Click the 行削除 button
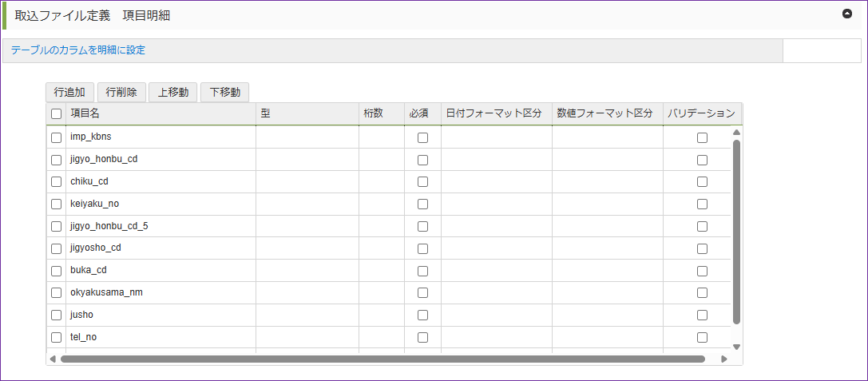This screenshot has width=868, height=381. 121,92
